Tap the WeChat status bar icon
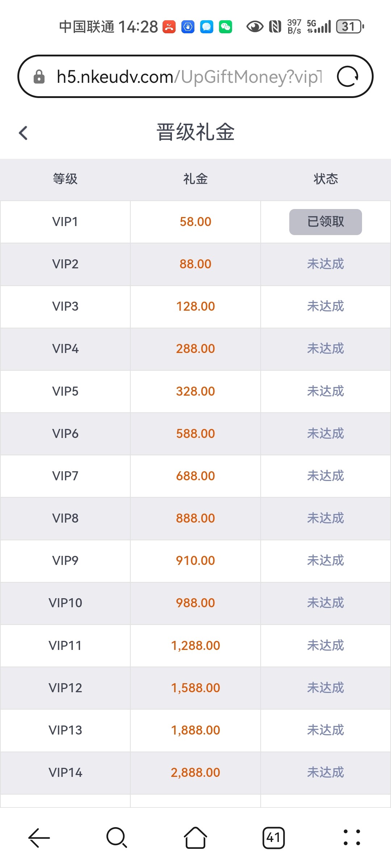This screenshot has height=868, width=391. click(x=226, y=27)
